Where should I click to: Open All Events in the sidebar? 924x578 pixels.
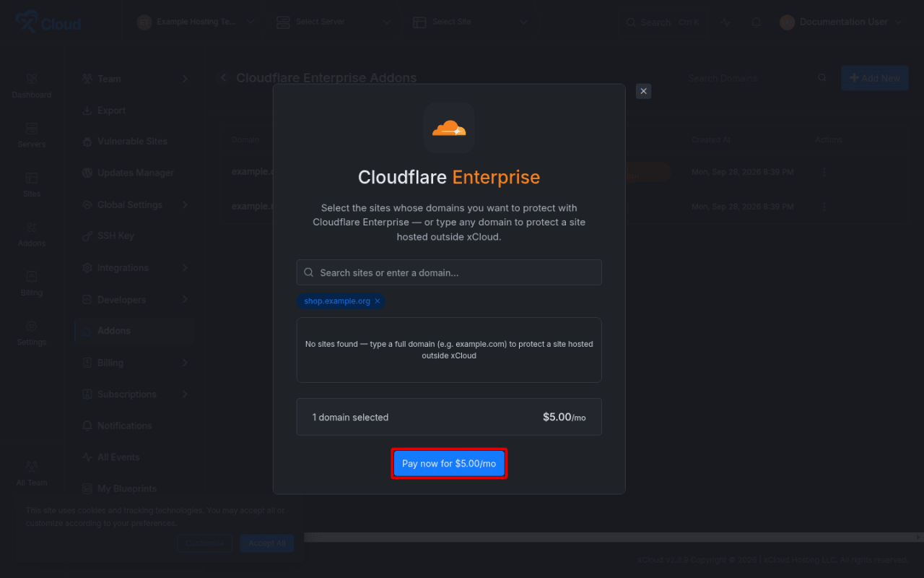click(x=134, y=457)
